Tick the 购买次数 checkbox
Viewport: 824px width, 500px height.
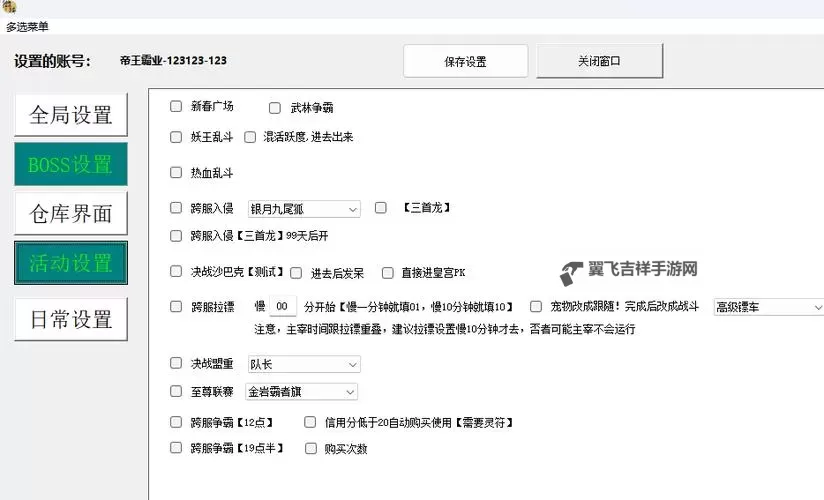pos(311,448)
